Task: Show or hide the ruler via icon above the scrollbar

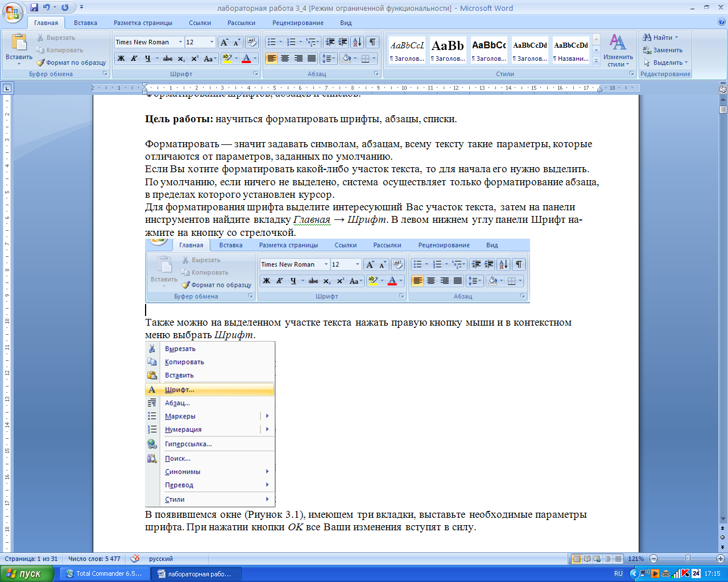Action: click(x=723, y=89)
